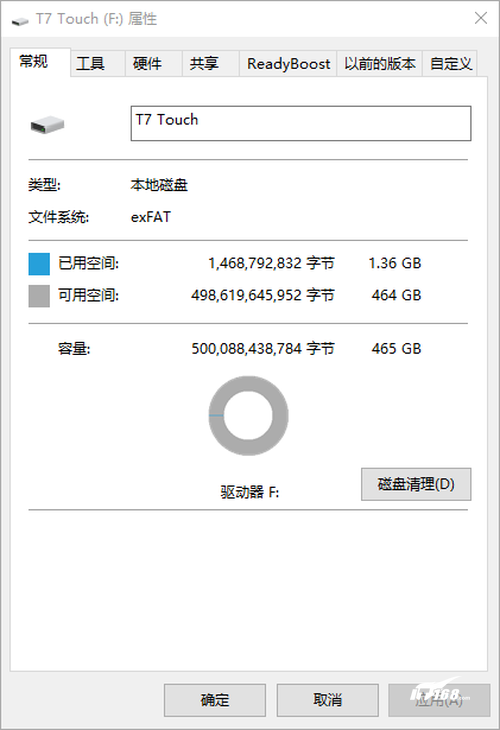The image size is (500, 730).
Task: Click the gray free space color square
Action: click(39, 296)
